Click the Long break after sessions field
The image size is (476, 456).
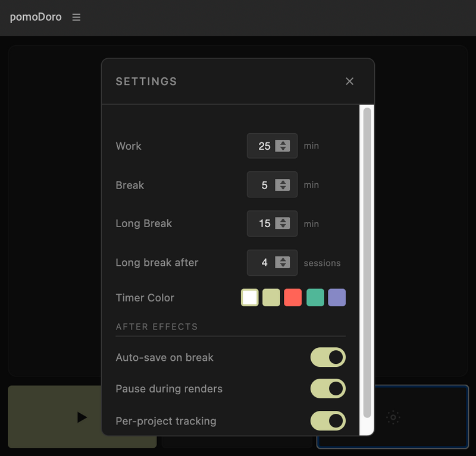click(272, 263)
